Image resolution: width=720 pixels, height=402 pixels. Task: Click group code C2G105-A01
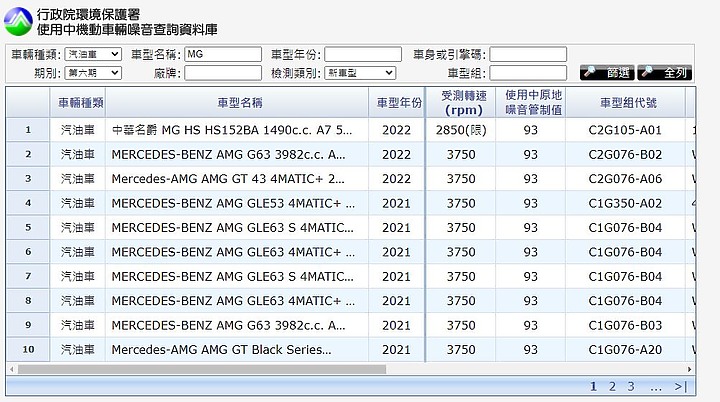pyautogui.click(x=625, y=130)
